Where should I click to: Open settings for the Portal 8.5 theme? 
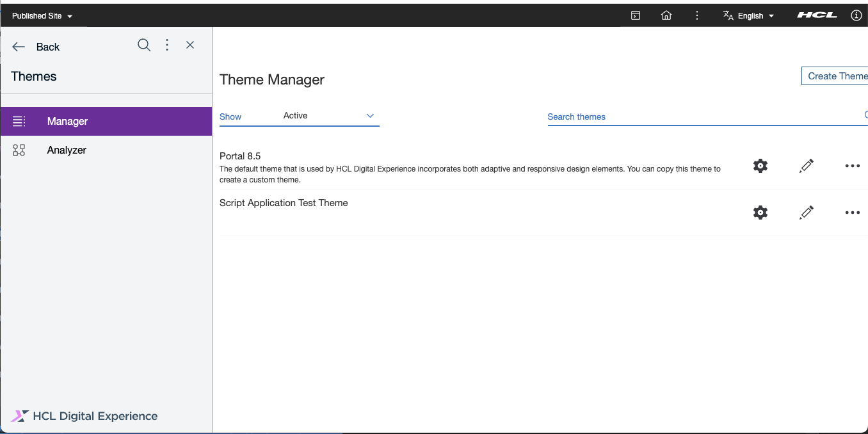(760, 165)
